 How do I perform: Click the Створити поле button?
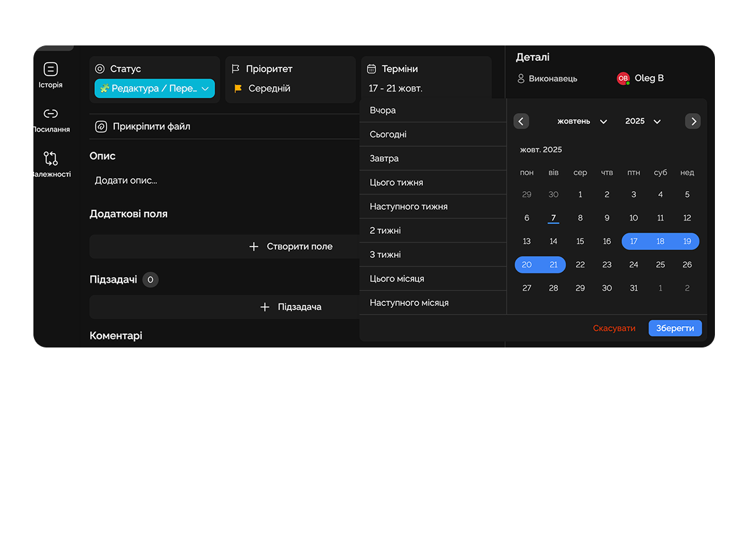click(291, 247)
